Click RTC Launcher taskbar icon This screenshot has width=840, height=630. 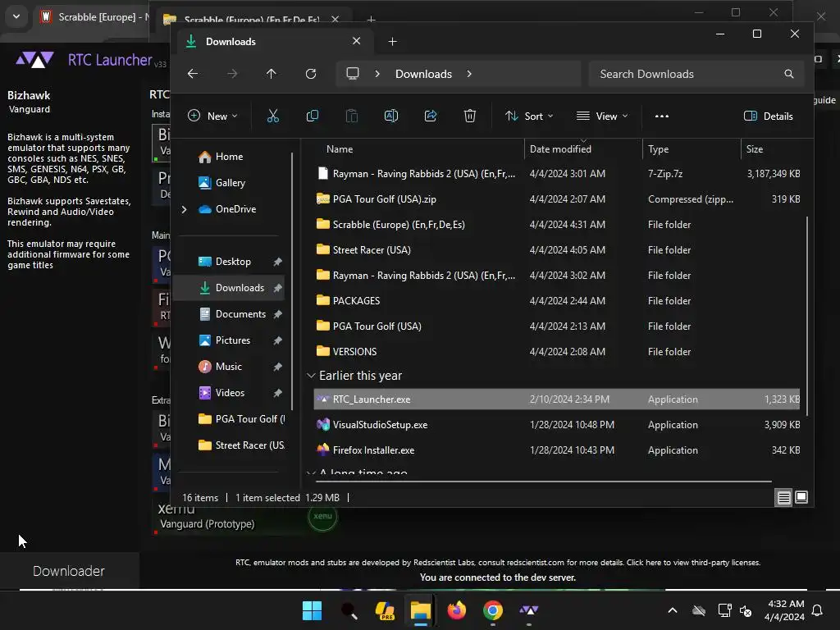click(529, 610)
